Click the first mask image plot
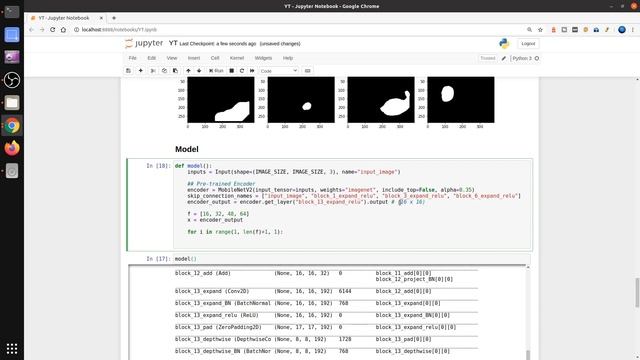 pyautogui.click(x=220, y=100)
